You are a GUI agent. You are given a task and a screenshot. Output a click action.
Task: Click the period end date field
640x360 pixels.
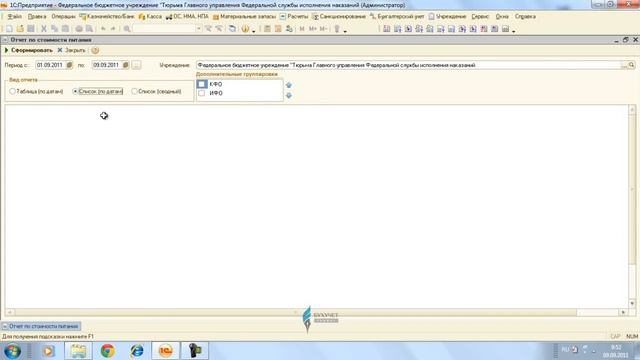(x=107, y=65)
